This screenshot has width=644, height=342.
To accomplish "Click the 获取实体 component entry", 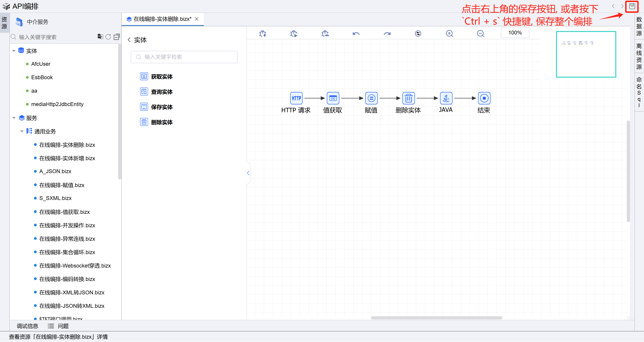I will [162, 76].
